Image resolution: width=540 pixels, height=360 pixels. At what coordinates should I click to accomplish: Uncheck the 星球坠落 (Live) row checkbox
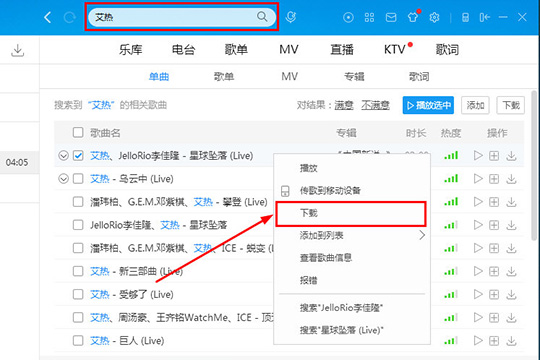pyautogui.click(x=78, y=156)
